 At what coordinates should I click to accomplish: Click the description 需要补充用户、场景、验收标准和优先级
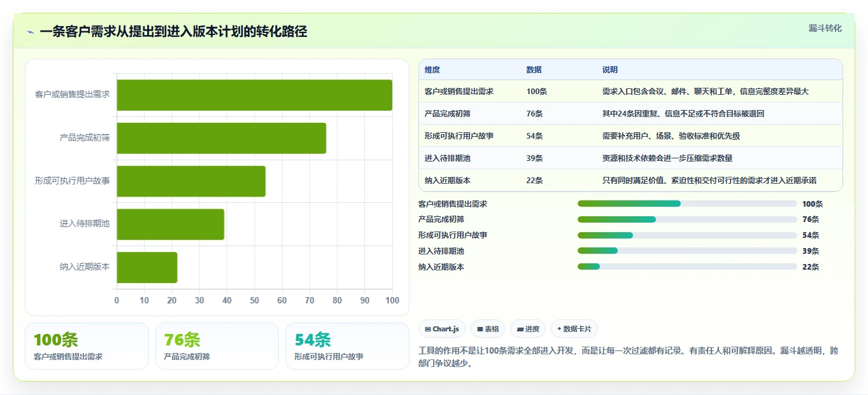click(x=671, y=136)
